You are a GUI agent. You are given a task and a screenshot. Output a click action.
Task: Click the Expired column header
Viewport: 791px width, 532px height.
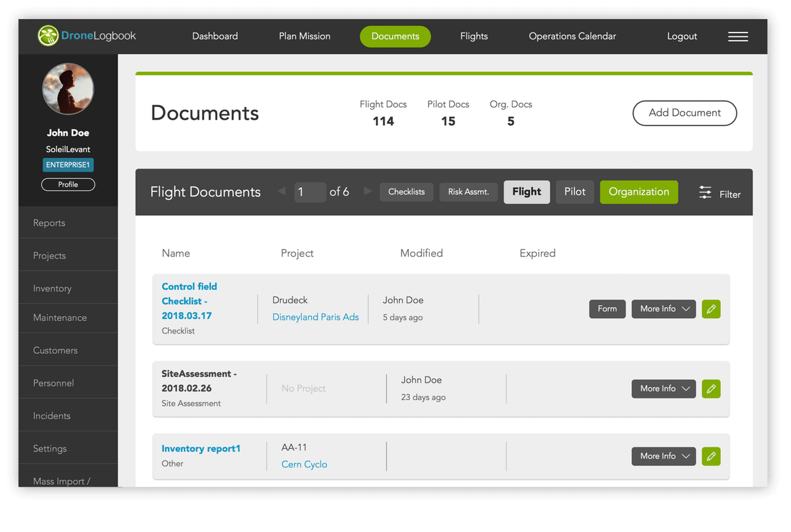pos(538,253)
